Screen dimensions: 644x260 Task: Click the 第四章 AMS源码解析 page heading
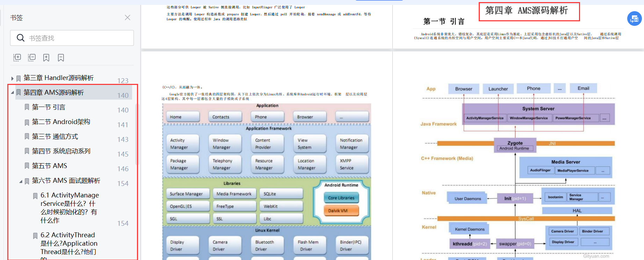(x=526, y=11)
